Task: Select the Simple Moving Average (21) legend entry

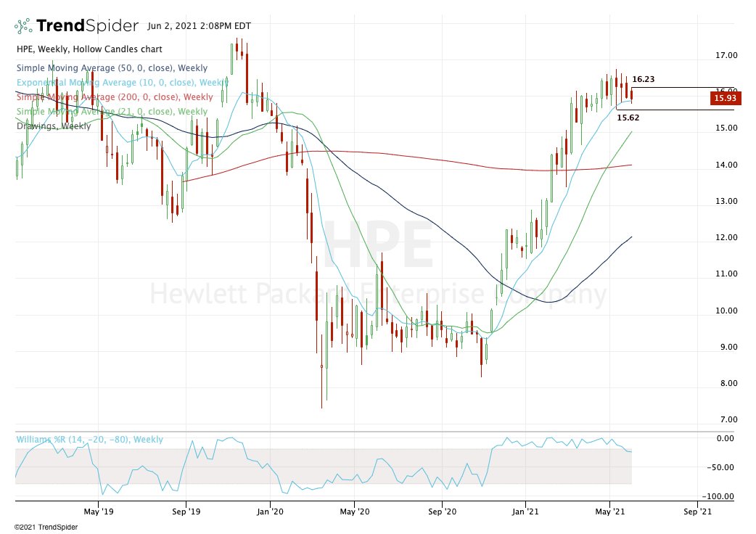Action: pos(112,111)
